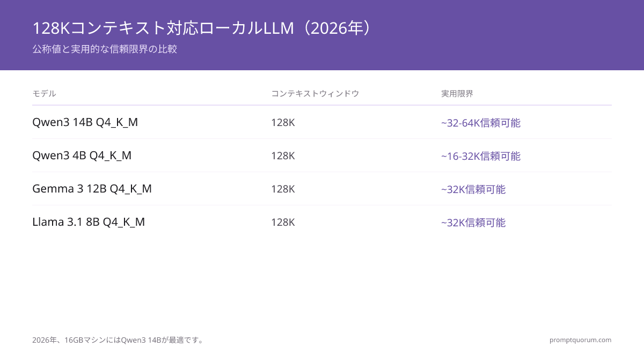This screenshot has width=644, height=362.
Task: Click the '実用限界' column header
Action: click(x=457, y=93)
